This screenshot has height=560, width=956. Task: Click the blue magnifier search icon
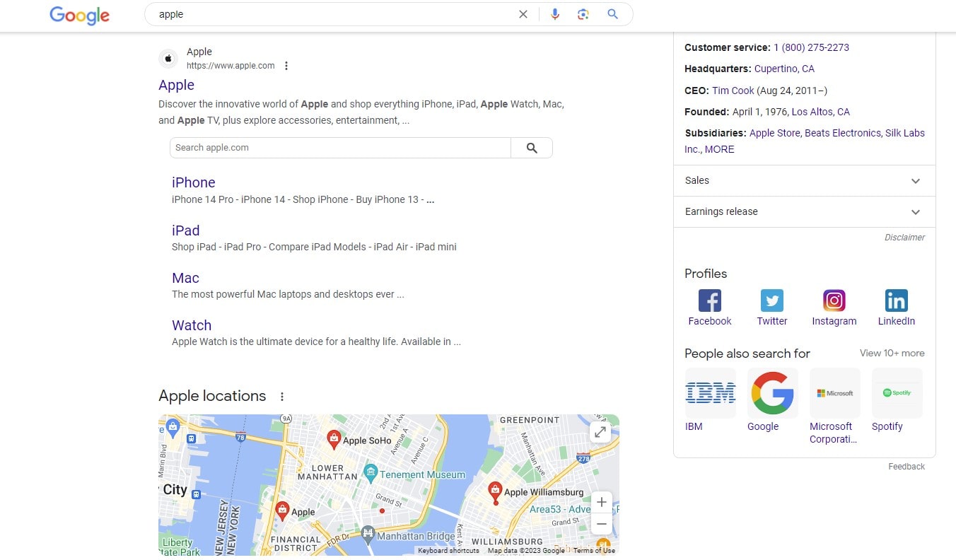[x=612, y=14]
